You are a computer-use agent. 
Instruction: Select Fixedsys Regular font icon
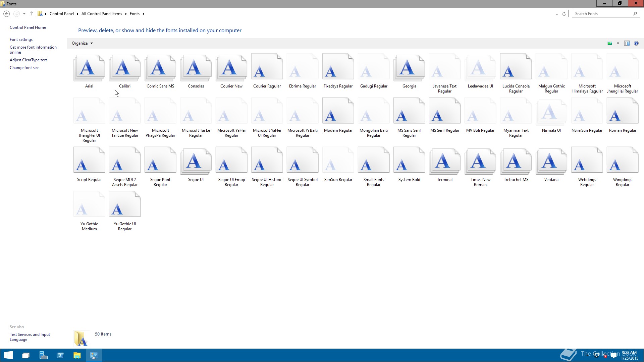click(338, 67)
